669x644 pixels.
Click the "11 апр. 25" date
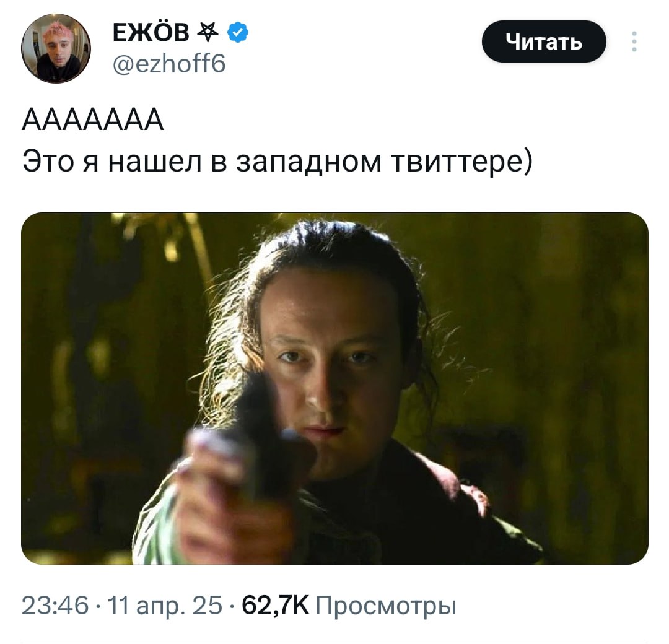coord(165,605)
